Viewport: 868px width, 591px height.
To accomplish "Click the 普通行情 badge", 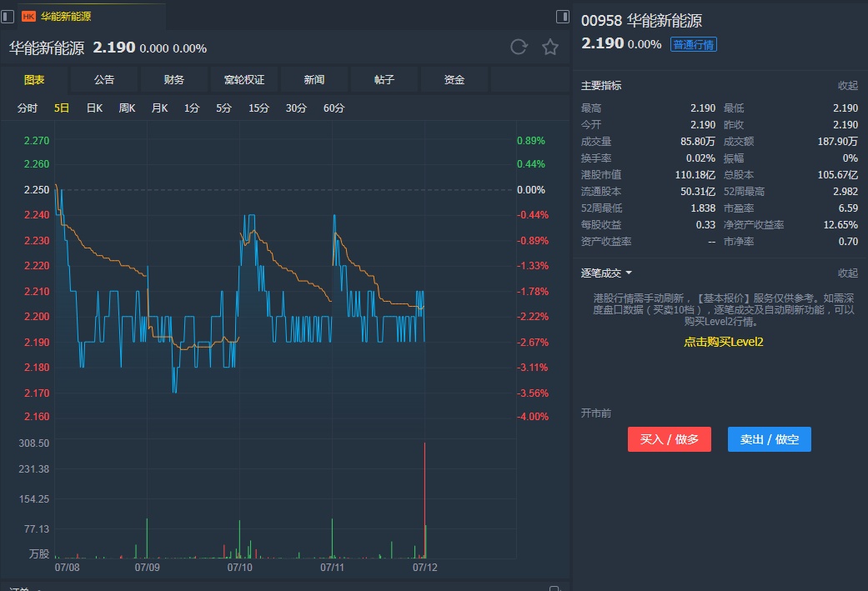I will (x=694, y=44).
